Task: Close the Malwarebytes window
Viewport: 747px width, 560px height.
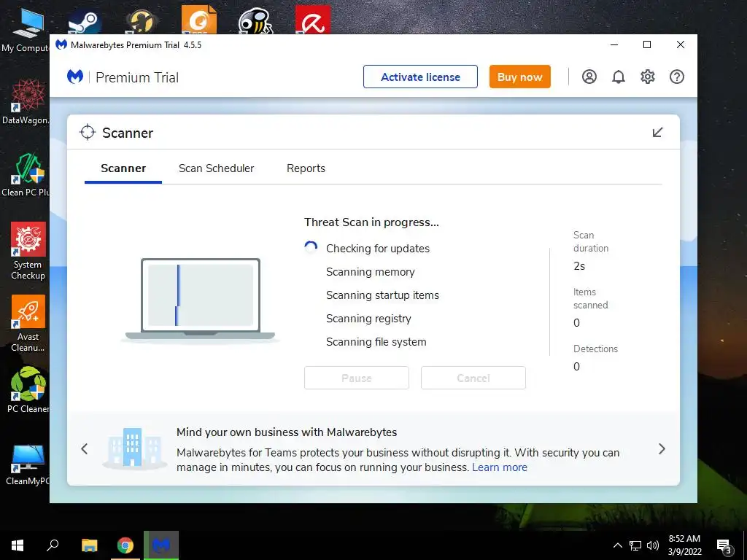Action: [681, 44]
